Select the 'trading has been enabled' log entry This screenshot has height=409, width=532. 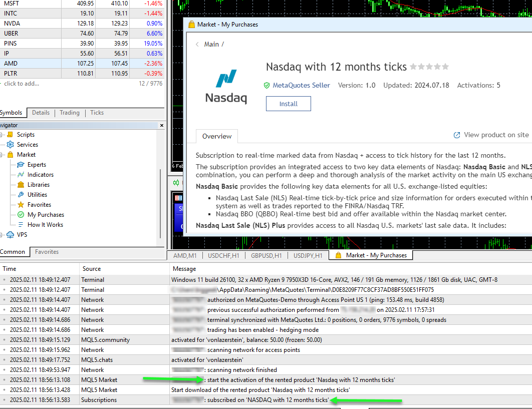point(266,330)
